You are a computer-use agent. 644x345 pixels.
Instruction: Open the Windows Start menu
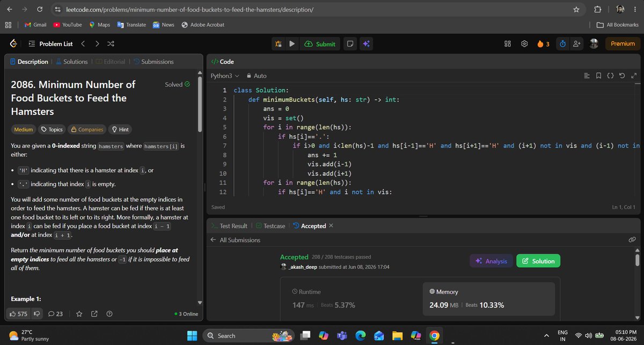coord(192,335)
